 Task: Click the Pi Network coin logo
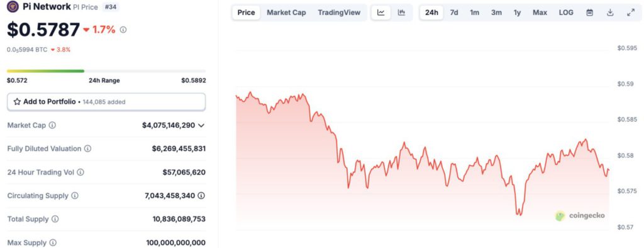13,6
